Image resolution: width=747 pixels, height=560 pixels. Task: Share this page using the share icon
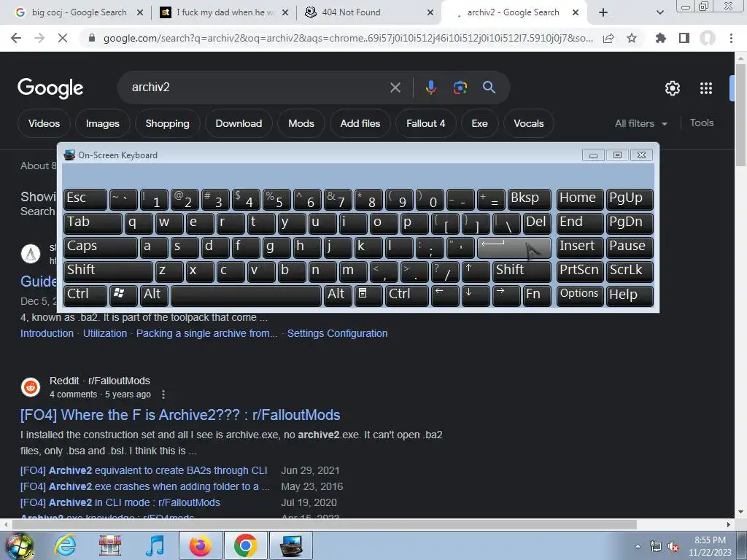point(608,38)
